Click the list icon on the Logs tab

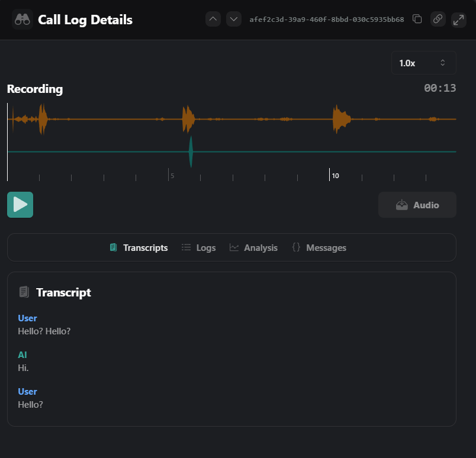185,247
